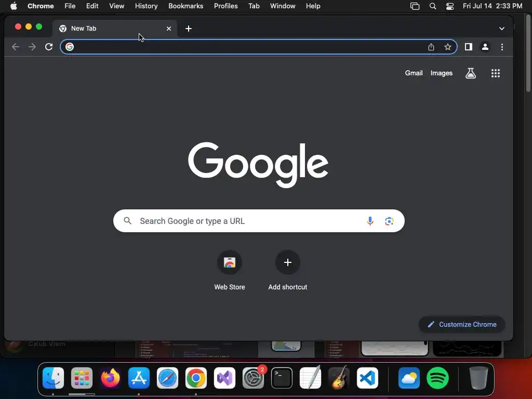This screenshot has height=399, width=532.
Task: Launch Safari from the Dock
Action: tap(167, 378)
